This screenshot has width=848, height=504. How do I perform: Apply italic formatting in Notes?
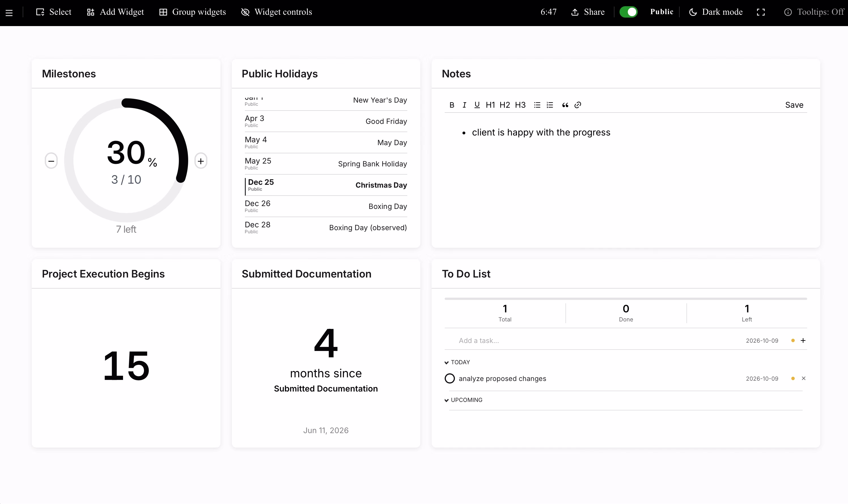coord(465,105)
